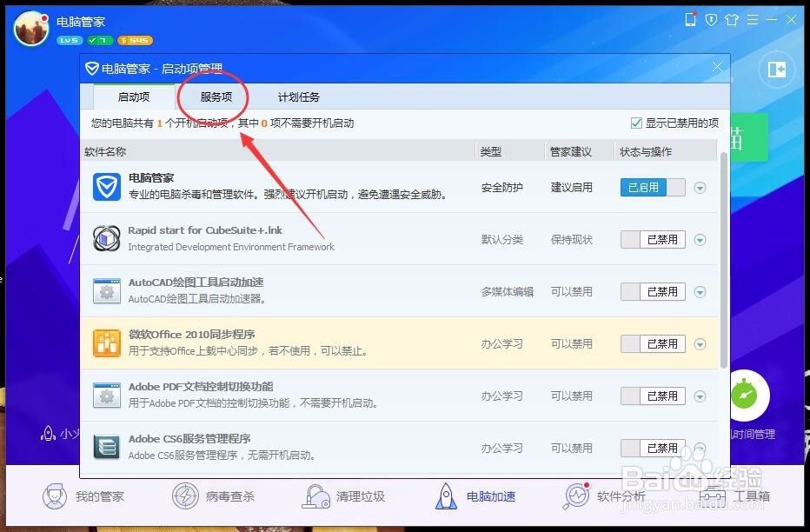Screen dimensions: 810x532
Task: Switch to the 计划任务 tab
Action: coord(299,96)
